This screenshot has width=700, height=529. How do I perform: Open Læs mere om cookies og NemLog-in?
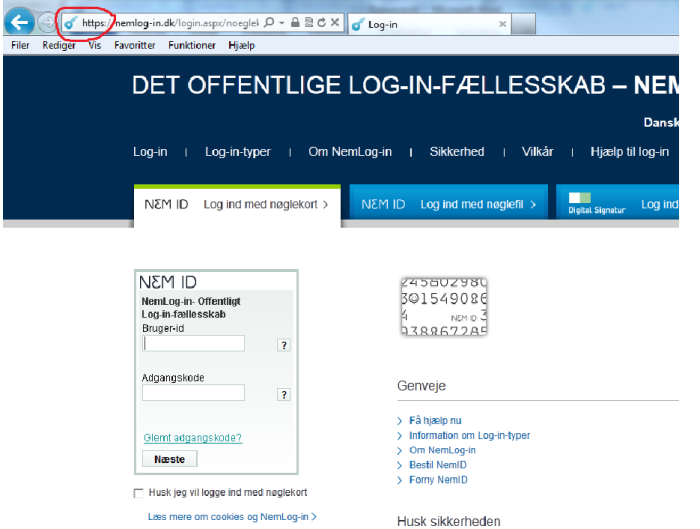click(232, 517)
